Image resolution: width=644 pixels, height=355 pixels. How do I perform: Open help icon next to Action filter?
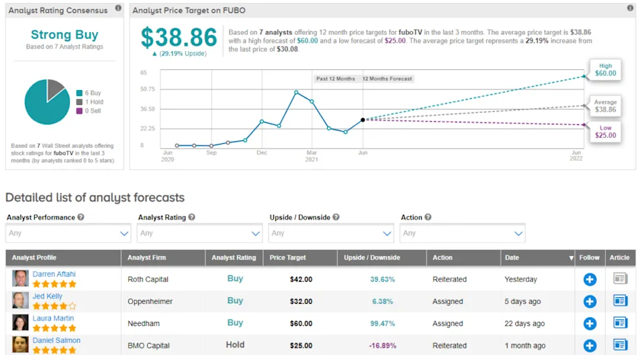(x=428, y=216)
